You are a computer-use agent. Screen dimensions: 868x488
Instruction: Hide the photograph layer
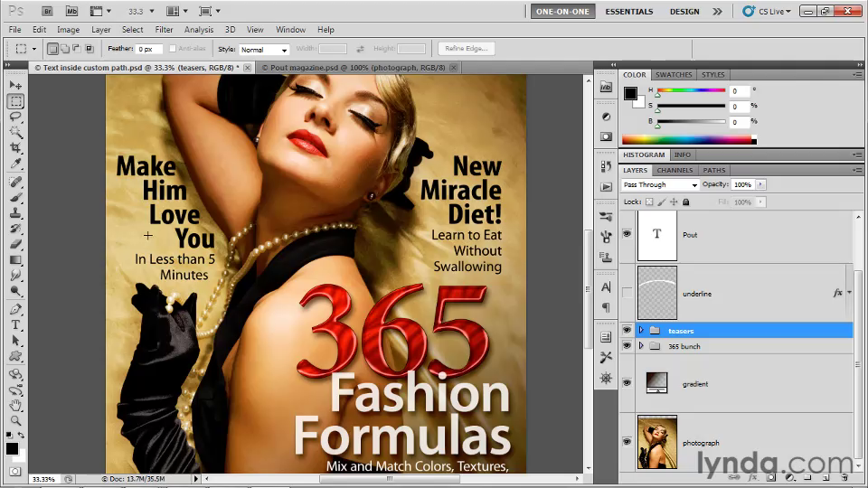coord(627,441)
